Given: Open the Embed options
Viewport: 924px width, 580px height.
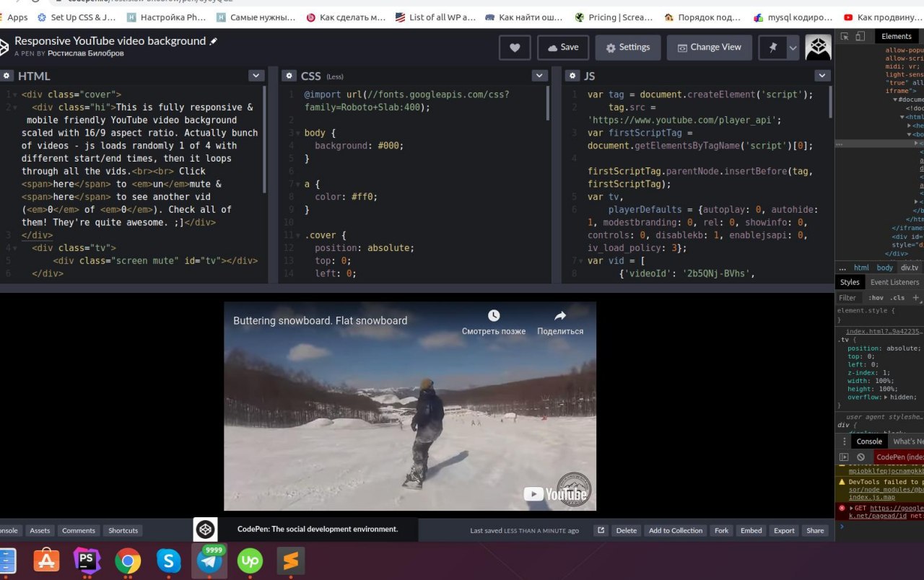Looking at the screenshot, I should point(751,530).
